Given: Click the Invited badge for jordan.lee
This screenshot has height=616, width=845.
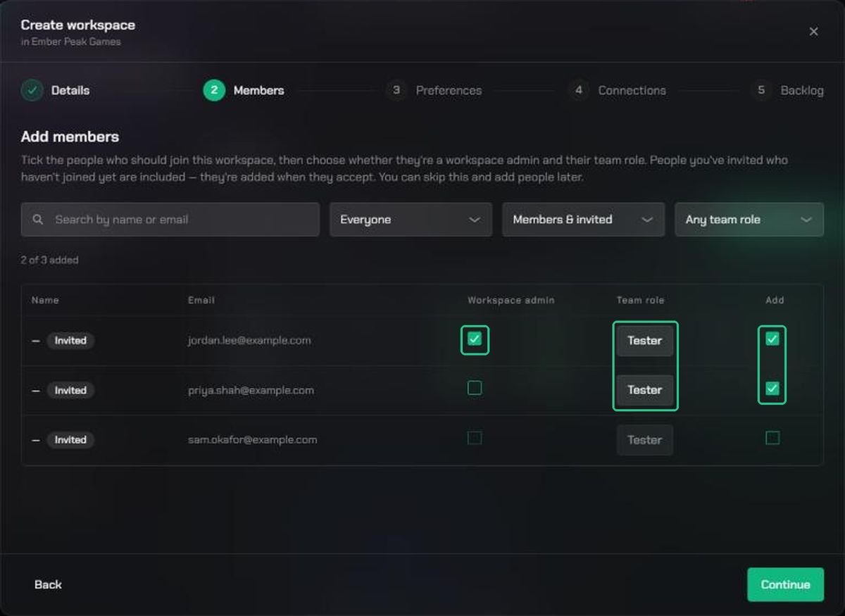Looking at the screenshot, I should [70, 341].
